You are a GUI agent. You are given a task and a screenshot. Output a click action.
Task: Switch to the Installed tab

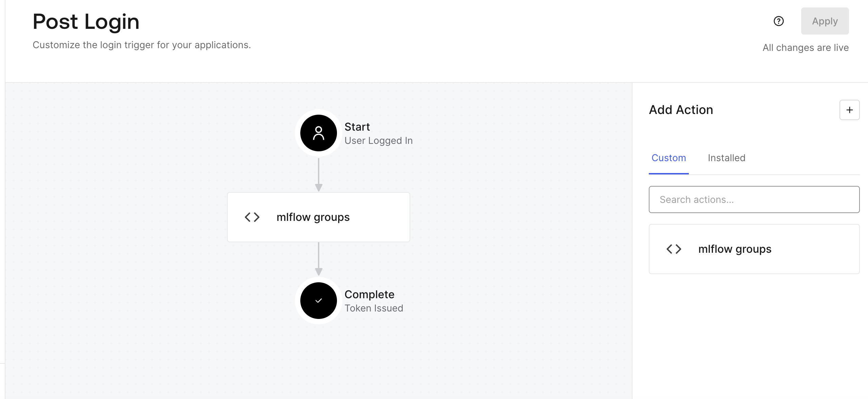(727, 158)
